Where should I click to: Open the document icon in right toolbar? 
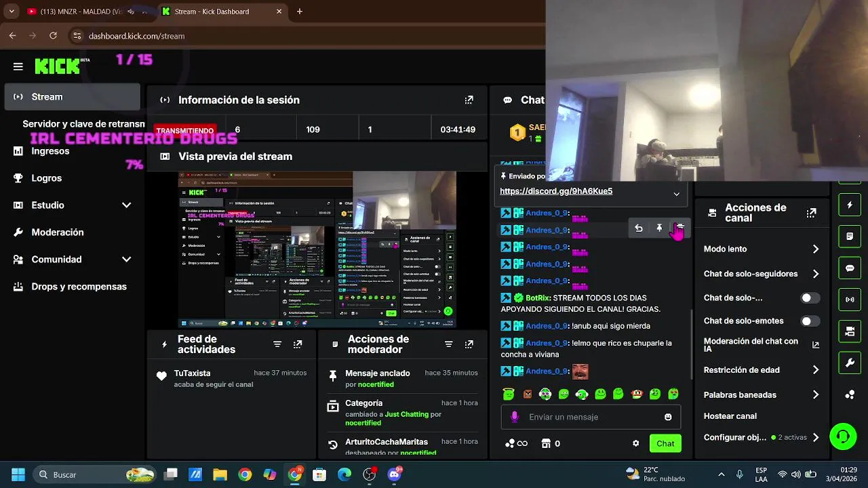click(850, 237)
